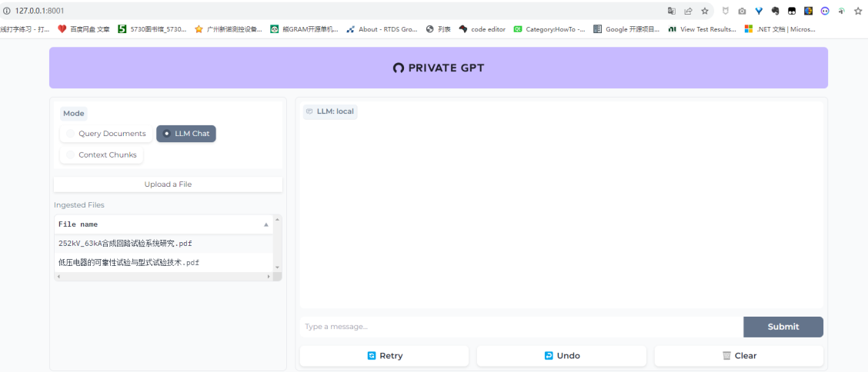The image size is (868, 372).
Task: Bookmark this page with the star icon
Action: [x=705, y=11]
